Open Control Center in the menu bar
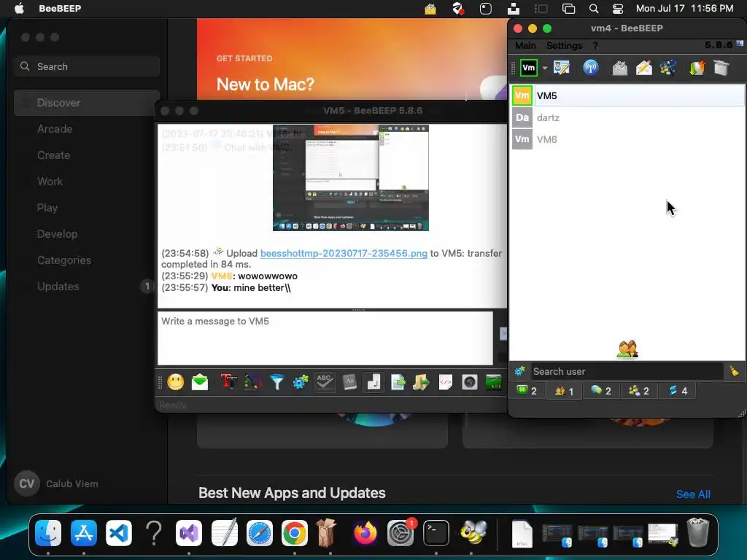This screenshot has height=560, width=747. coord(618,9)
